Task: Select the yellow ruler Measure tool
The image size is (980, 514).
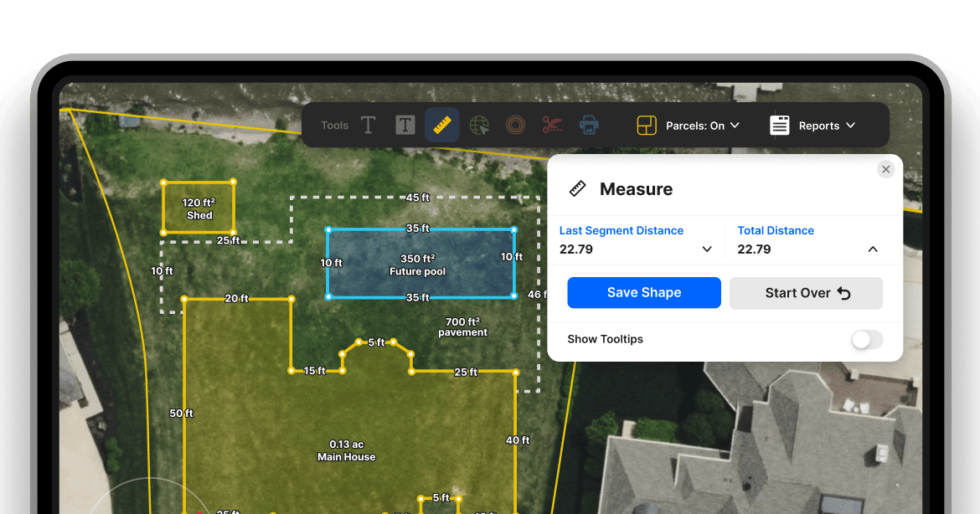Action: [442, 125]
